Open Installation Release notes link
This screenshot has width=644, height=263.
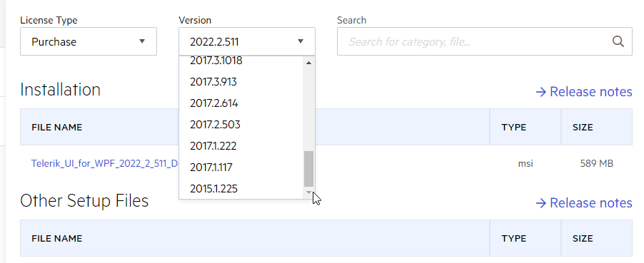[584, 91]
